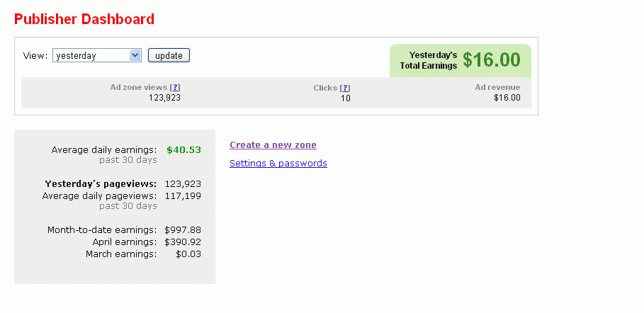
Task: Click the 'Ad revenue' column header
Action: pyautogui.click(x=497, y=88)
